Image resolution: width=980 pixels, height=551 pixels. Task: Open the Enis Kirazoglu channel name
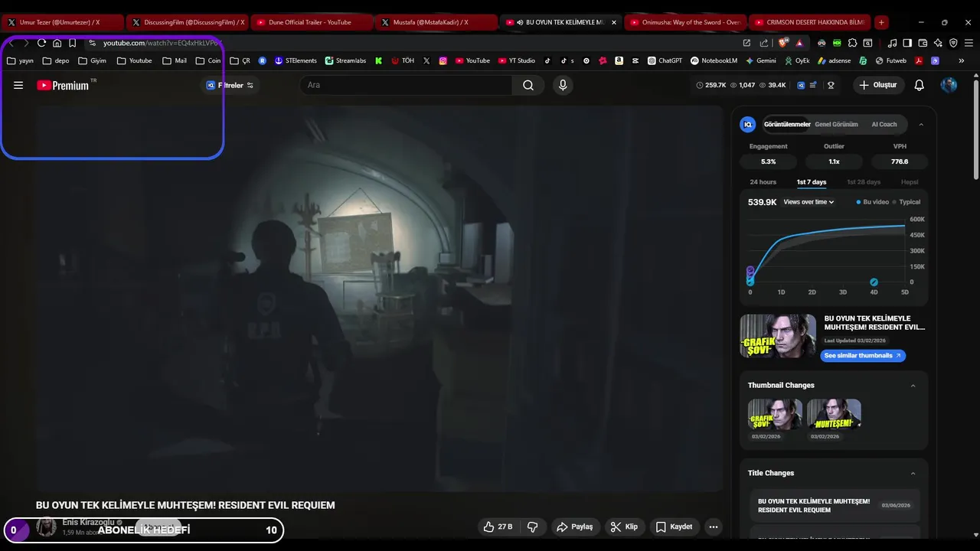click(88, 522)
